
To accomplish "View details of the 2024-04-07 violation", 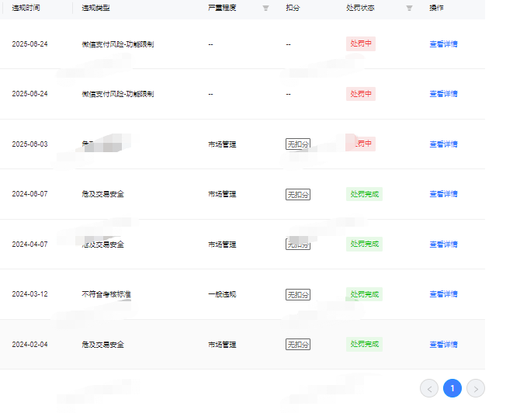I will 443,245.
